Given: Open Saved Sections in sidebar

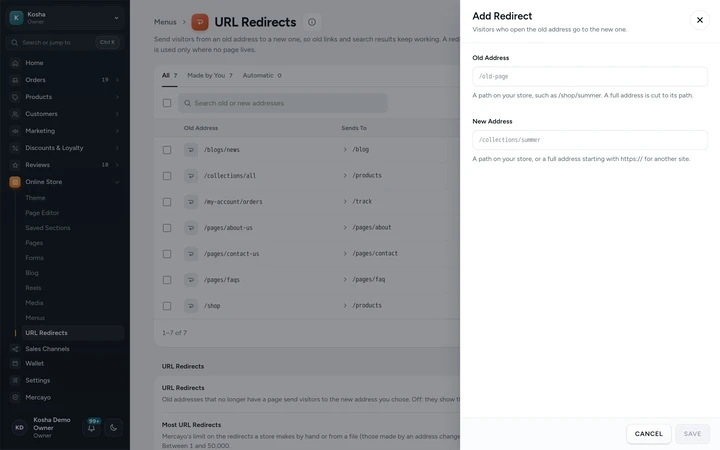Looking at the screenshot, I should pyautogui.click(x=48, y=228).
